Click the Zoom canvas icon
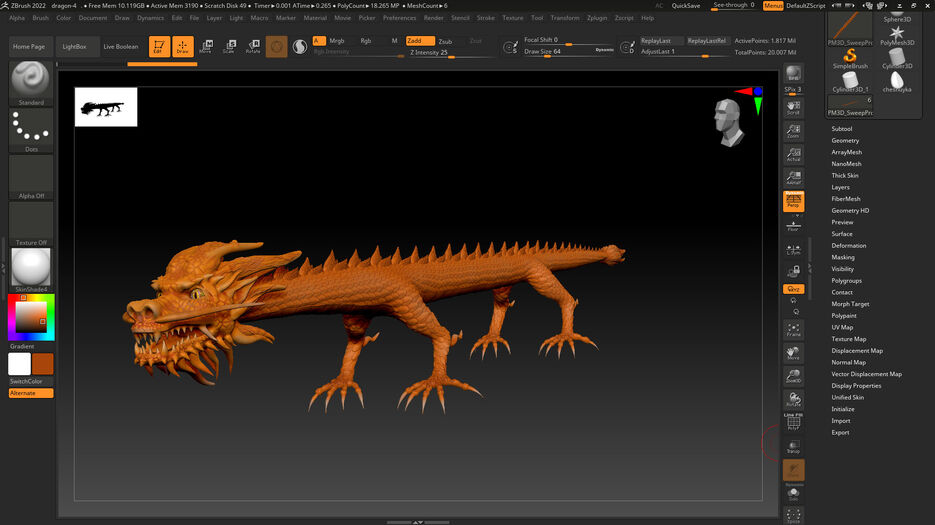 [x=793, y=131]
